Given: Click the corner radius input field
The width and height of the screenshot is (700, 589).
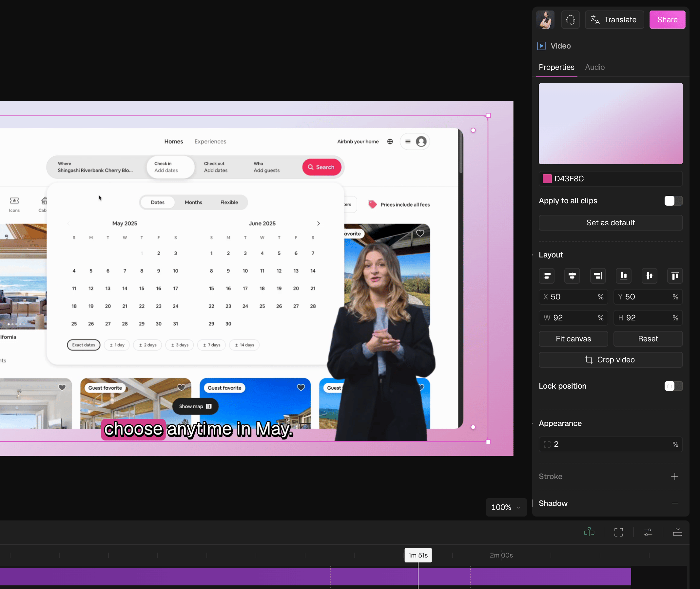Looking at the screenshot, I should coord(611,444).
